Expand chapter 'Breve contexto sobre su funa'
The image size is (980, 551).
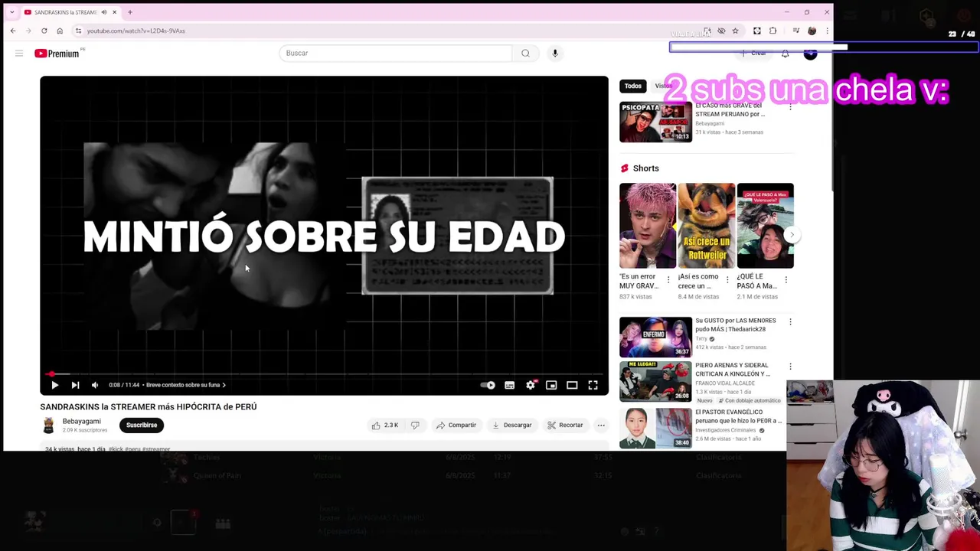185,385
